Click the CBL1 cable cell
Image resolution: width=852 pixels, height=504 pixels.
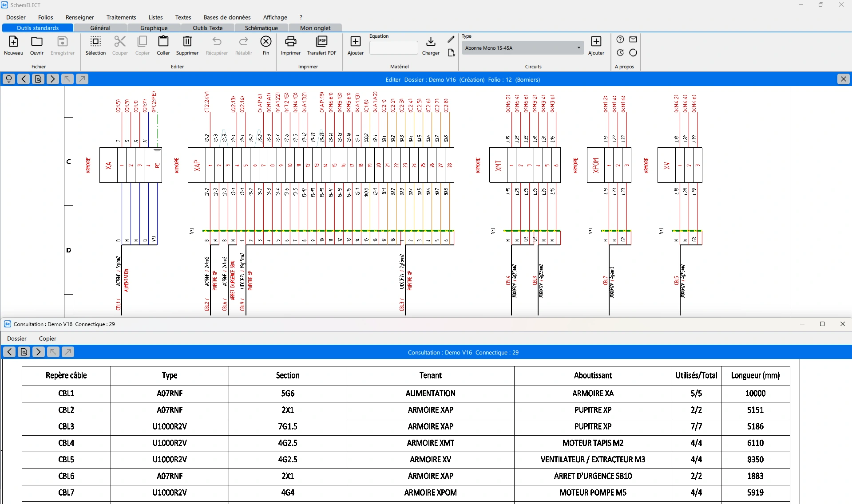66,394
